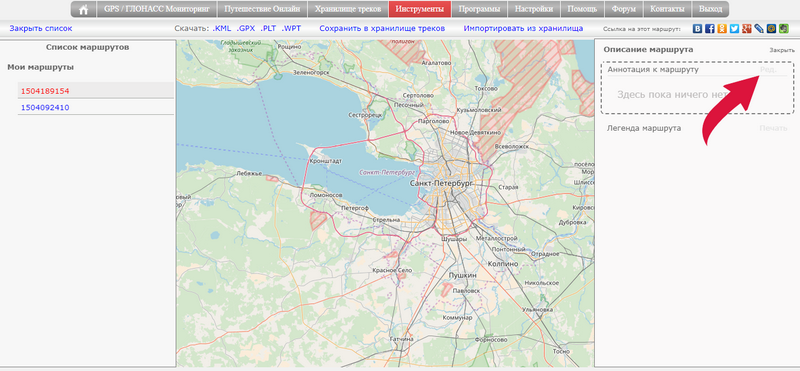This screenshot has width=800, height=371.
Task: Share route on Google Plus
Action: [x=746, y=29]
